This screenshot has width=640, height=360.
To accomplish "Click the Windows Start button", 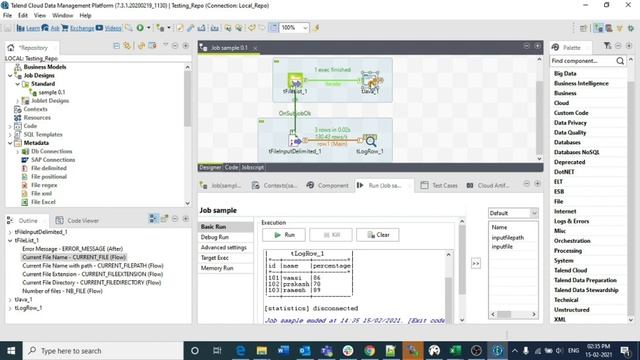I will [11, 351].
